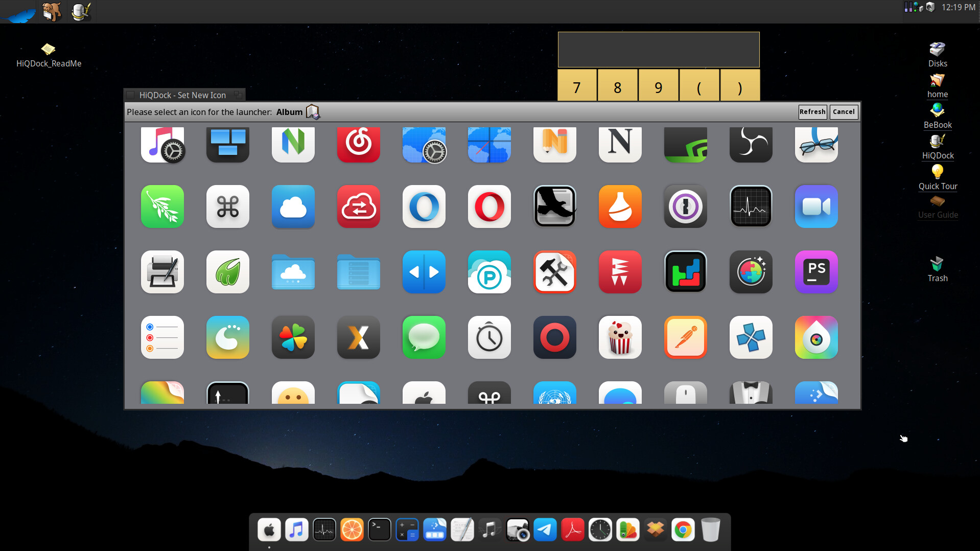Viewport: 980px width, 551px height.
Task: Select the Opera browser red O icon
Action: (489, 206)
